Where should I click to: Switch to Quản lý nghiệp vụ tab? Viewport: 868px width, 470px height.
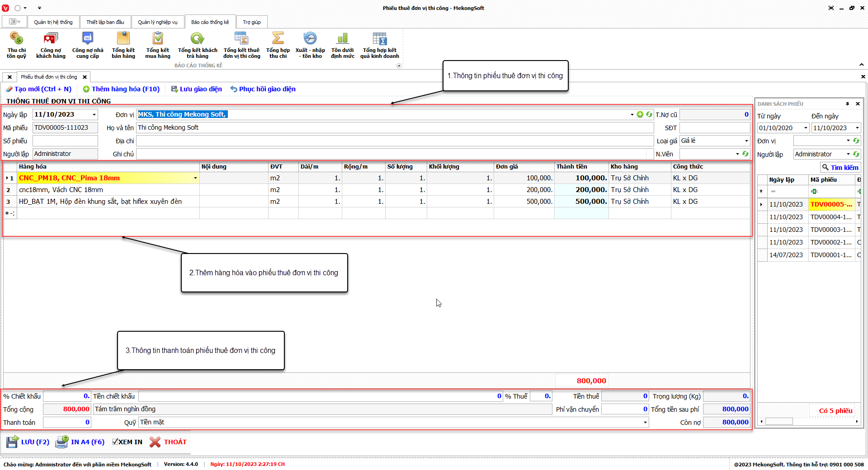click(x=157, y=22)
